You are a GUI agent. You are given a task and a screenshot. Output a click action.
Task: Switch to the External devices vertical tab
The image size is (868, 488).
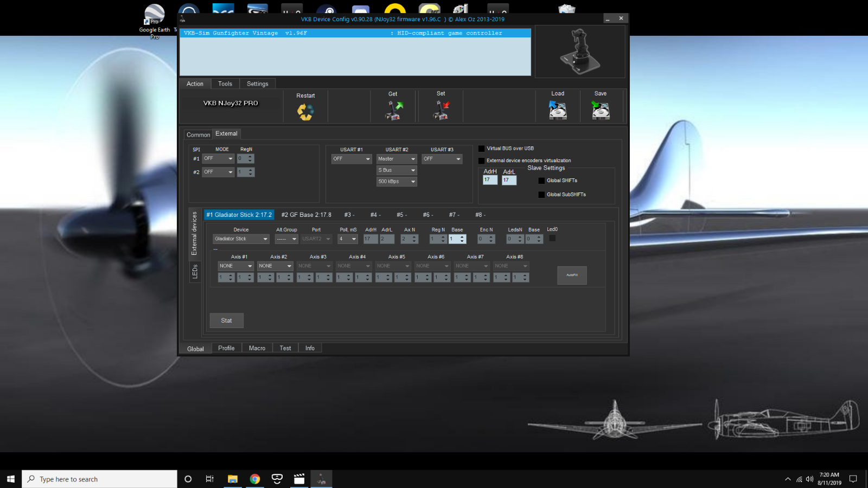tap(195, 234)
